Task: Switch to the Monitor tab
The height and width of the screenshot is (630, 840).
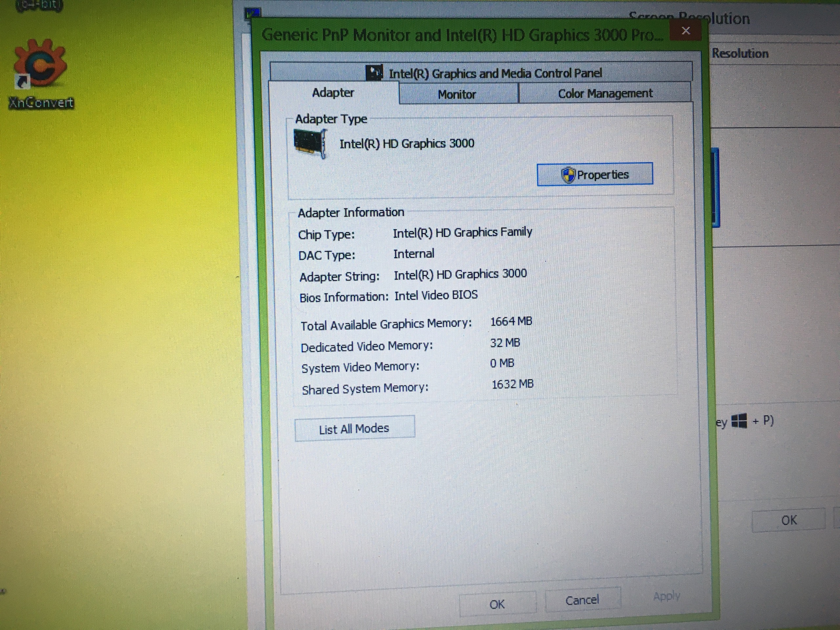Action: (x=457, y=94)
